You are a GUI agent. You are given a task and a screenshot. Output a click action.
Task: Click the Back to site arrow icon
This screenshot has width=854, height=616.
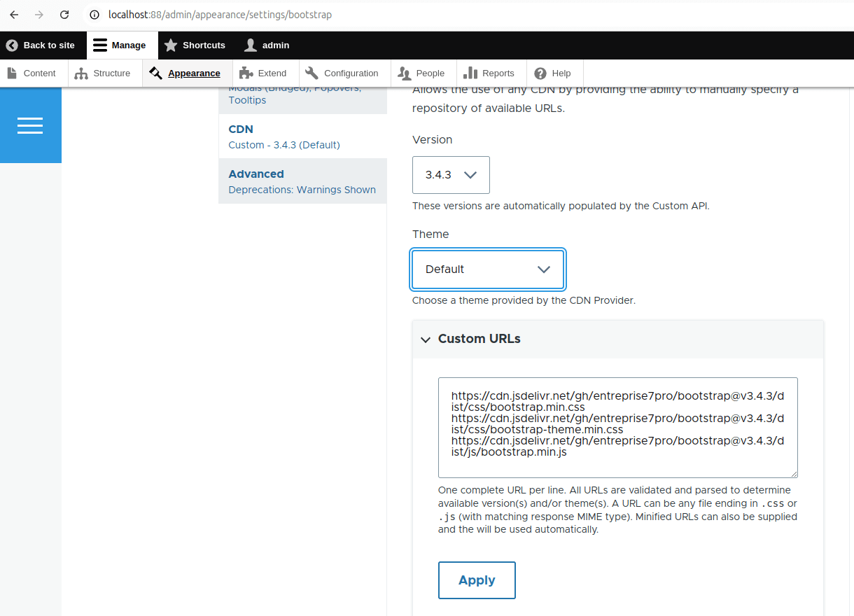tap(12, 45)
